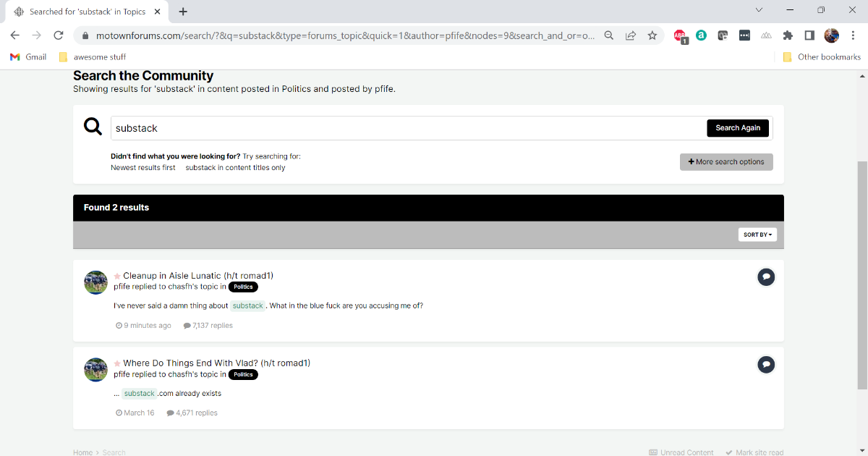Toggle the Chrome side panel

pyautogui.click(x=809, y=35)
